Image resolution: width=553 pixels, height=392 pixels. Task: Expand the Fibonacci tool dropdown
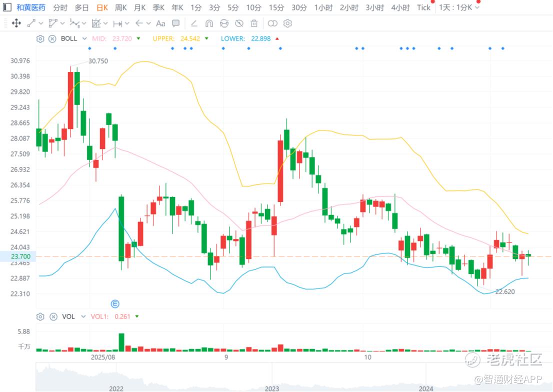(x=105, y=23)
